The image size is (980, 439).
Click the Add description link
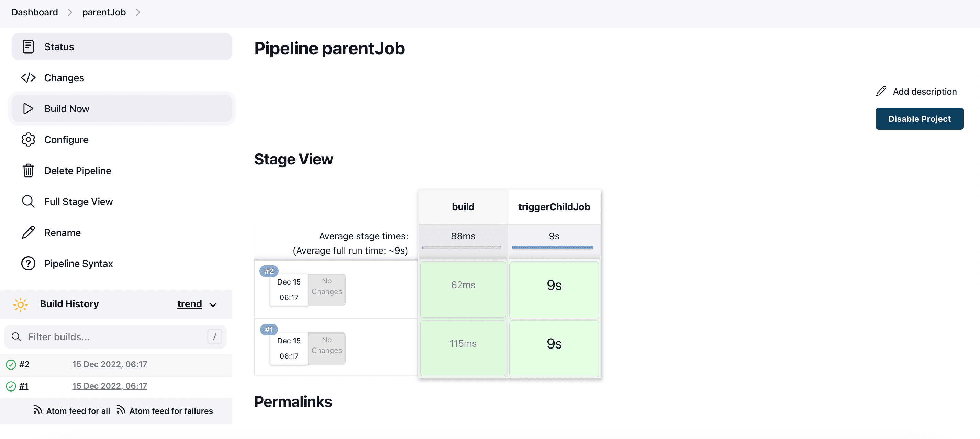coord(917,91)
